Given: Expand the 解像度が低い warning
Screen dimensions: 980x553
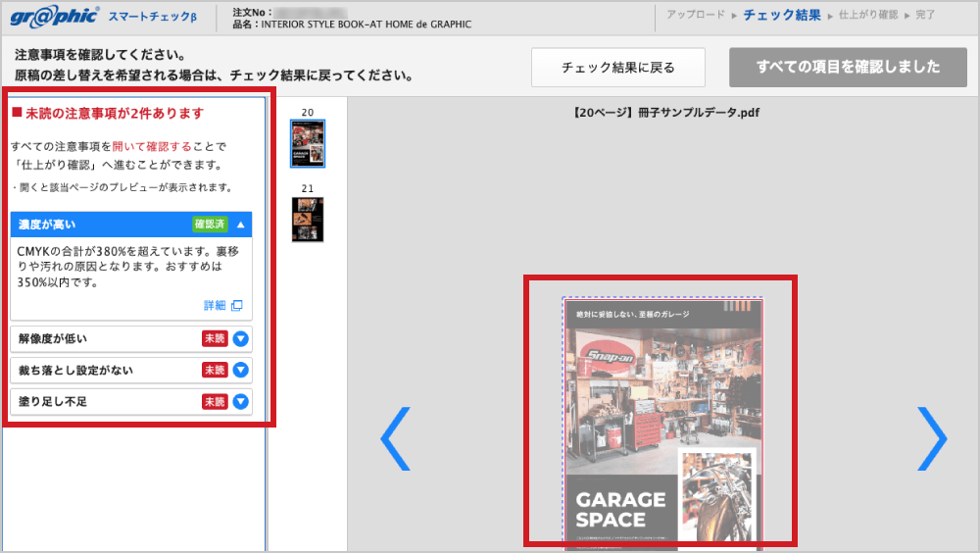Looking at the screenshot, I should pos(241,339).
